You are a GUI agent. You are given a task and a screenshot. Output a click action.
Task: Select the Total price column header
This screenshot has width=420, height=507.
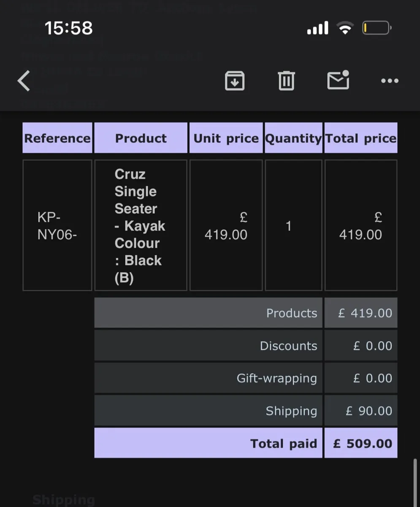coord(361,138)
